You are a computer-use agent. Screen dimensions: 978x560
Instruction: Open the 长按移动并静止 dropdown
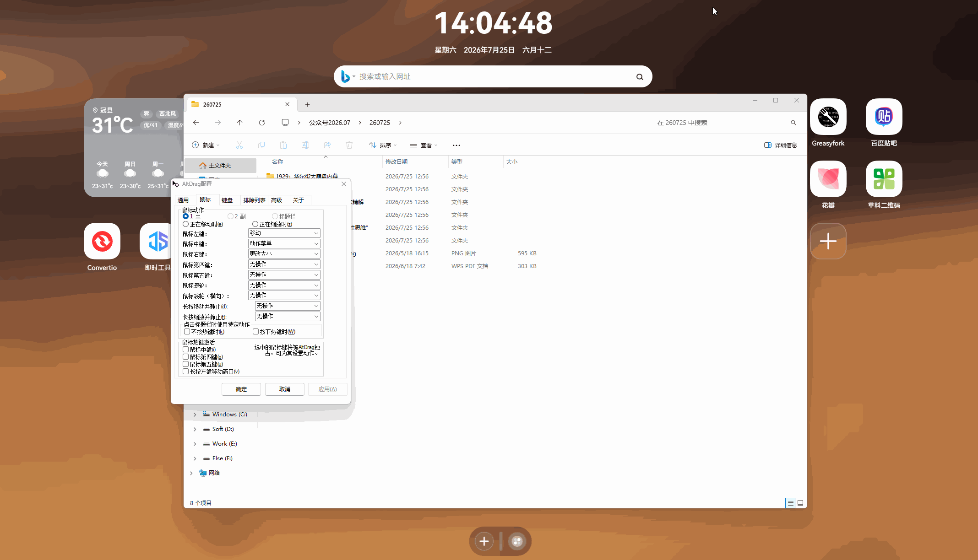click(288, 306)
